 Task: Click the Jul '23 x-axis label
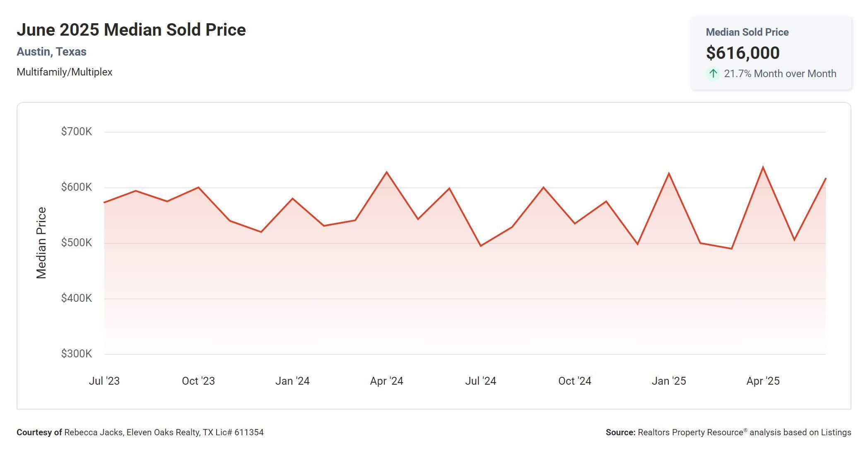tap(104, 381)
